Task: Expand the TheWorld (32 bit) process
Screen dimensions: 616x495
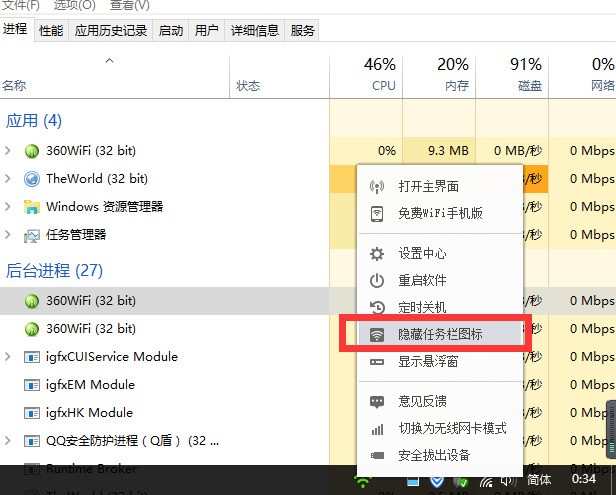Action: (7, 179)
